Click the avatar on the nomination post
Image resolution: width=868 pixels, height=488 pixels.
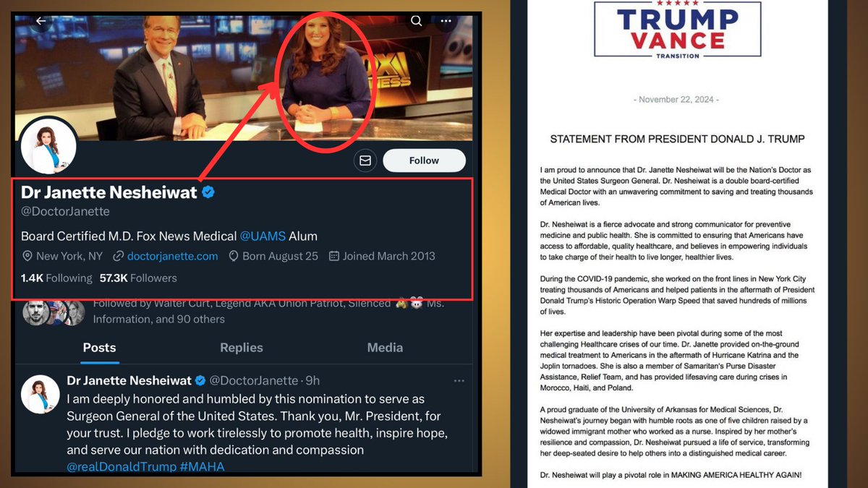click(x=40, y=393)
